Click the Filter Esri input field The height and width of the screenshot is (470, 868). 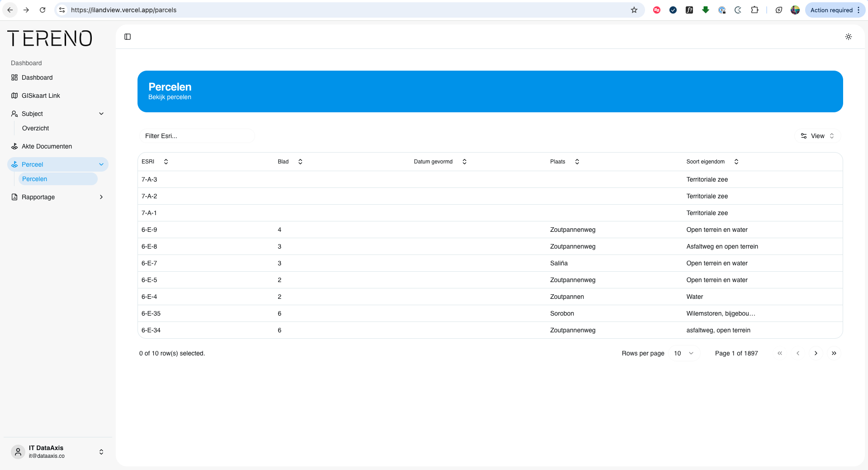click(x=197, y=136)
